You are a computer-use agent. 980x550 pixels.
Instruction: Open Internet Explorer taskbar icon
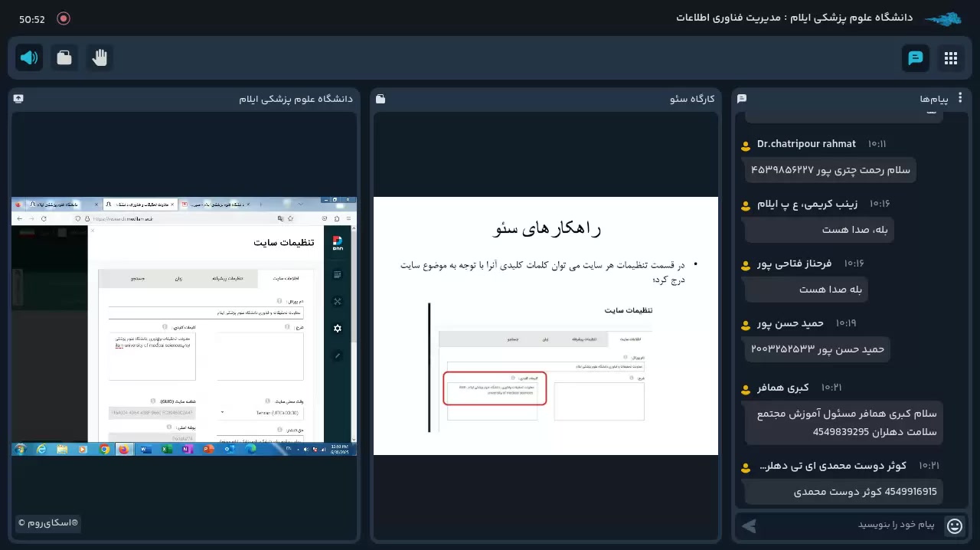pyautogui.click(x=41, y=449)
